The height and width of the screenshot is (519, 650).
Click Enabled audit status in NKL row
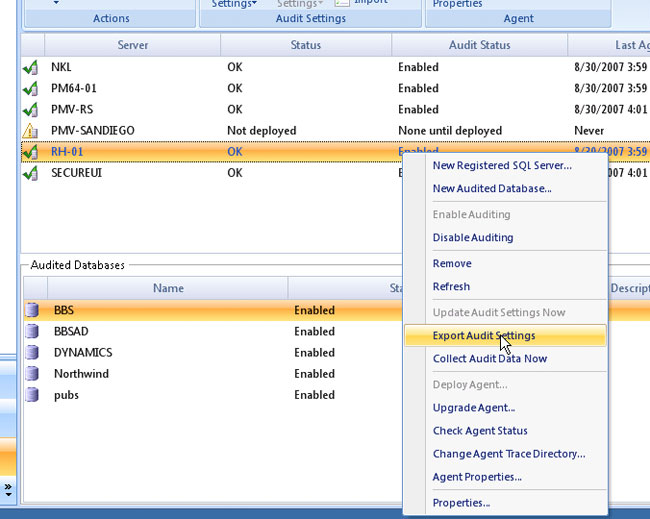pos(418,67)
